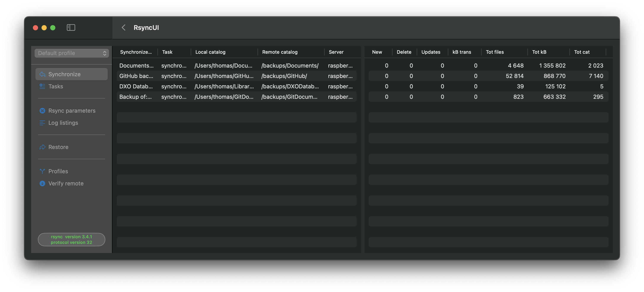The image size is (644, 292).
Task: Open the Profiles view
Action: tap(72, 171)
